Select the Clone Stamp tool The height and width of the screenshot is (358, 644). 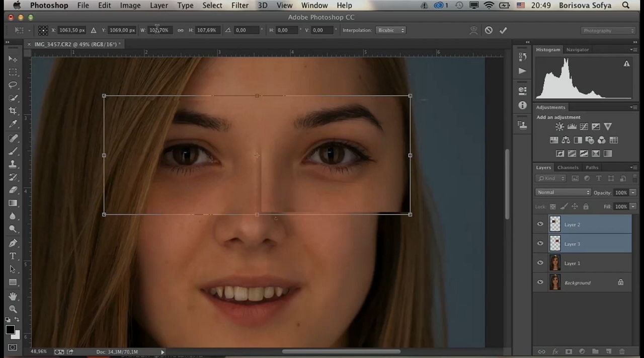[13, 164]
